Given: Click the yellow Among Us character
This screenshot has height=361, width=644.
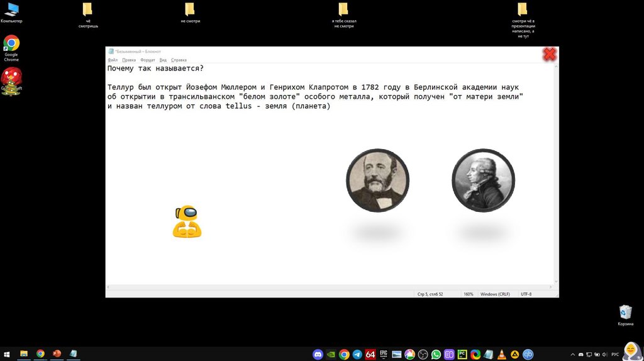Looking at the screenshot, I should pos(187,222).
